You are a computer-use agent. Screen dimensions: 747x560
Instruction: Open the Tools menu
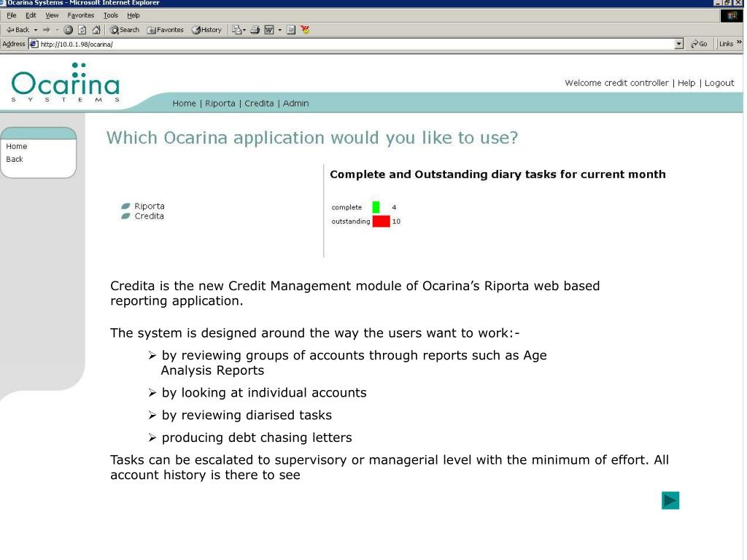111,15
